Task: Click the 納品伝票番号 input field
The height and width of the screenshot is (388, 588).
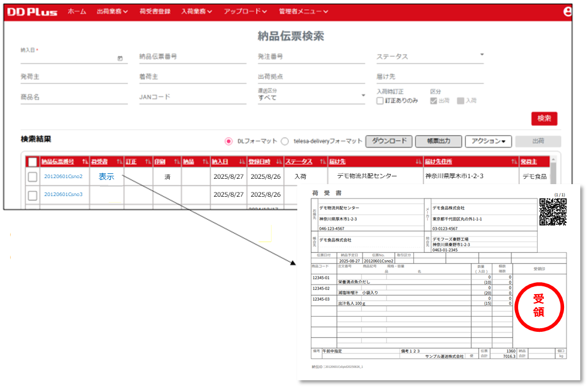Action: pos(191,57)
